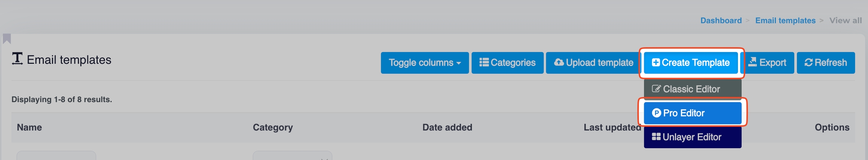The image size is (868, 160).
Task: Pick the Unlayer Editor grid option
Action: (x=692, y=137)
